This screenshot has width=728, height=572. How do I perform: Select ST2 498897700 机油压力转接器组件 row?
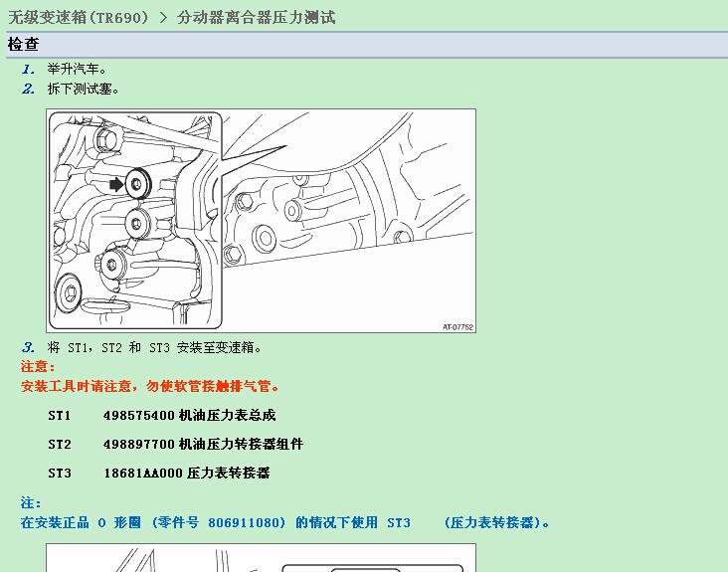[x=175, y=444]
